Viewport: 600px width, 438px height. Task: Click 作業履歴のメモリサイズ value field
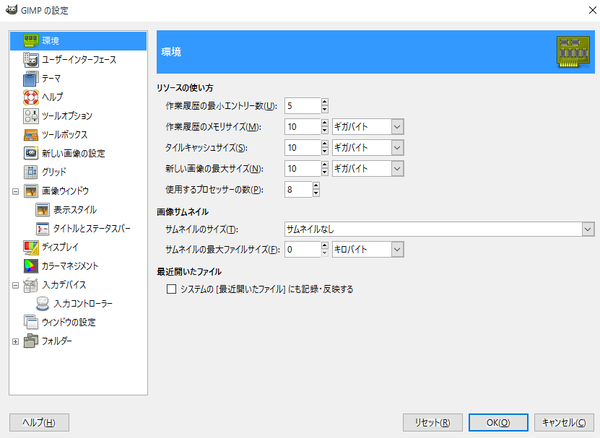pos(302,127)
